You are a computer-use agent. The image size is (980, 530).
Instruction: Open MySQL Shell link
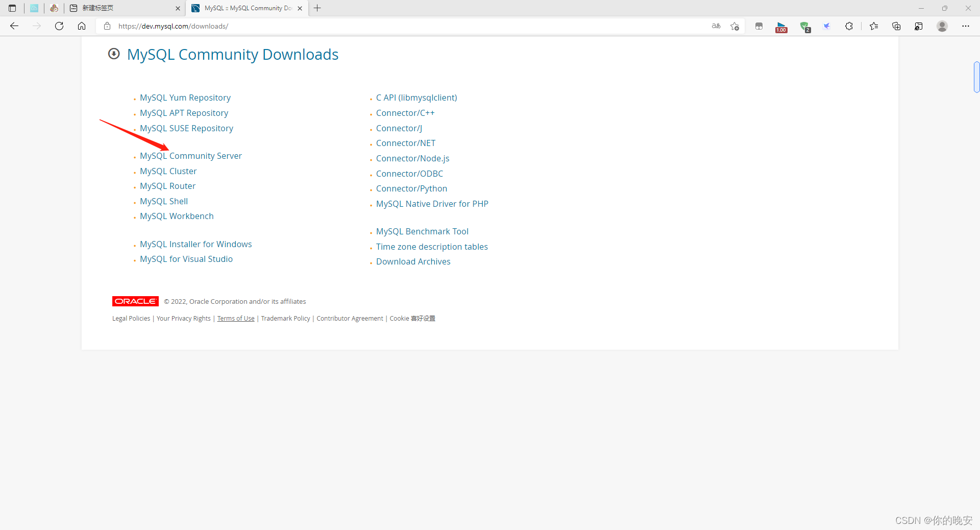click(164, 201)
